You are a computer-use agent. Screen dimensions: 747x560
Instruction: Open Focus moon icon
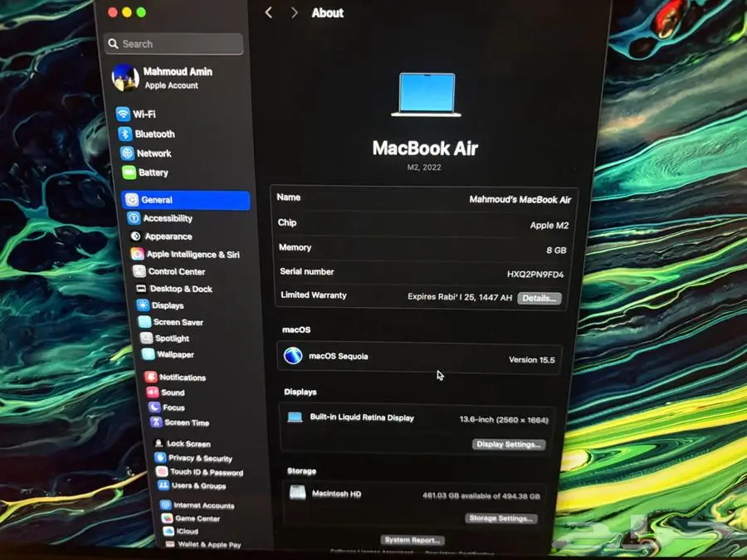coord(154,407)
